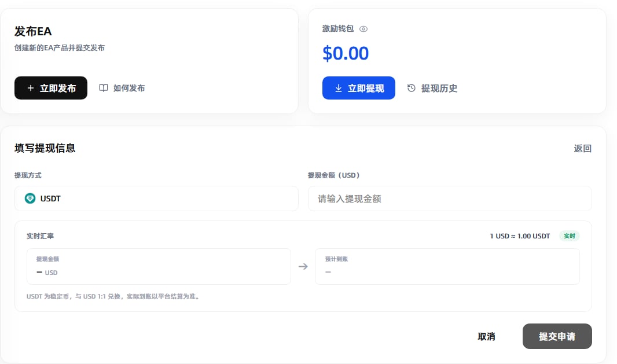Viewport: 617px width, 364px height.
Task: Click the download arrow icon in 立即提现
Action: 339,88
